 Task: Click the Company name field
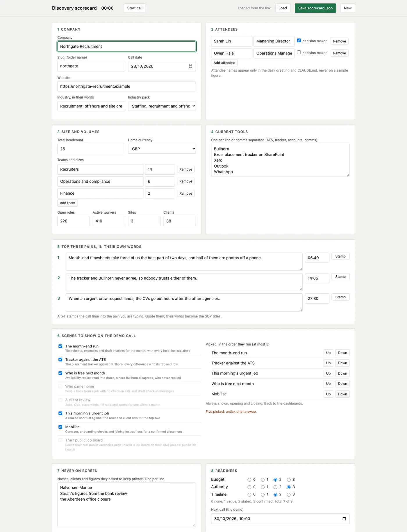tap(127, 47)
